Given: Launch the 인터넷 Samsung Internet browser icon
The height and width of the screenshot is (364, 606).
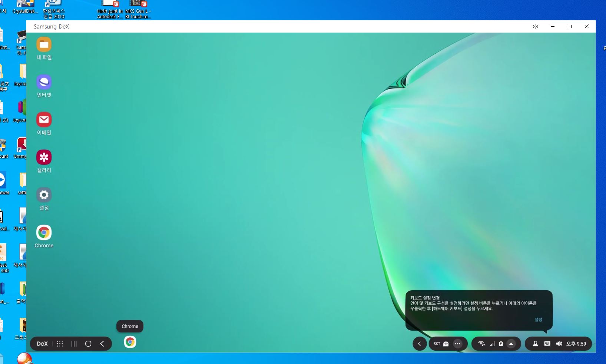Looking at the screenshot, I should click(x=44, y=82).
